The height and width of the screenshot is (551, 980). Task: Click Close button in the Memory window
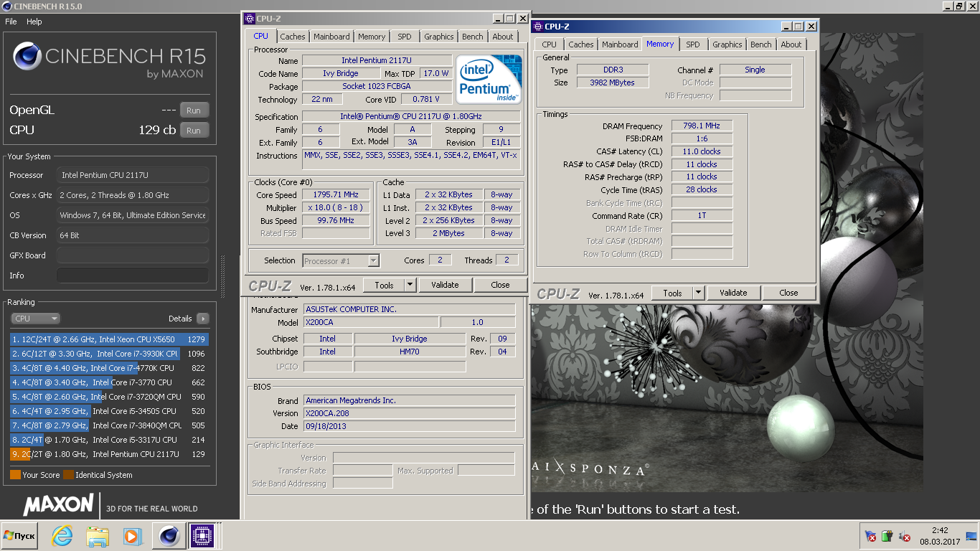click(x=789, y=293)
